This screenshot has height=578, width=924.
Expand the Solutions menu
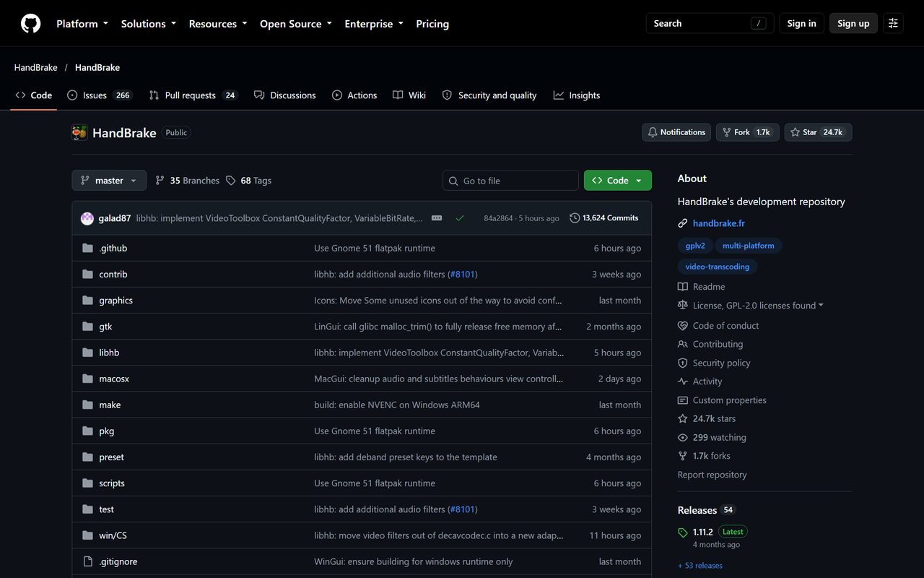149,24
